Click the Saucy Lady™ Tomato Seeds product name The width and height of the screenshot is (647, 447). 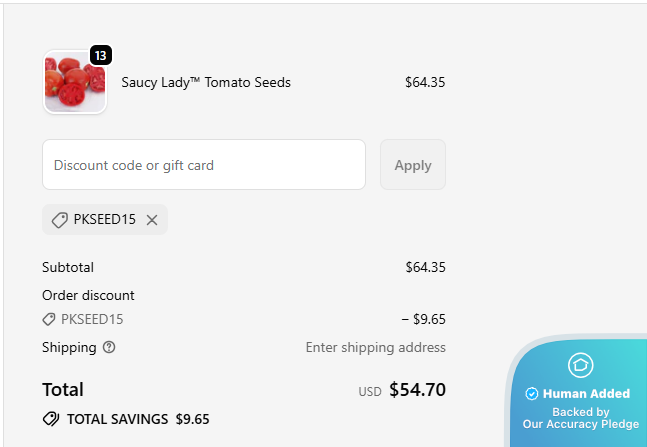[x=206, y=83]
